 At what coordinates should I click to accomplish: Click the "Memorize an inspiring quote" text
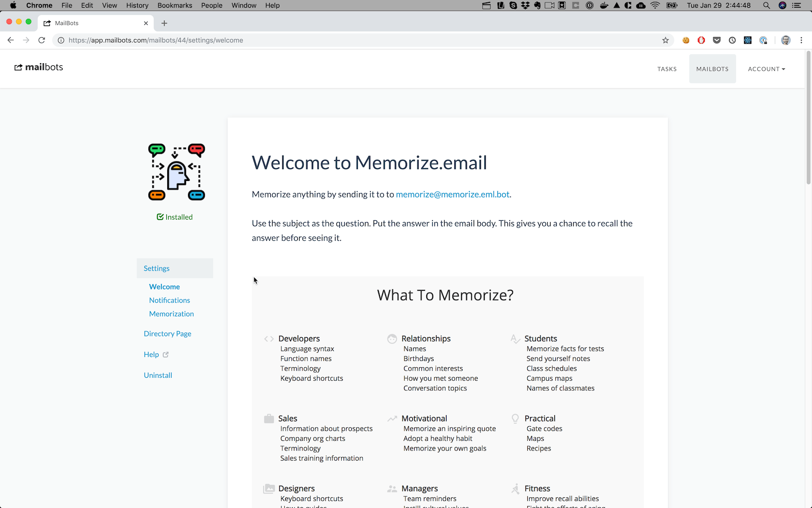pos(449,429)
